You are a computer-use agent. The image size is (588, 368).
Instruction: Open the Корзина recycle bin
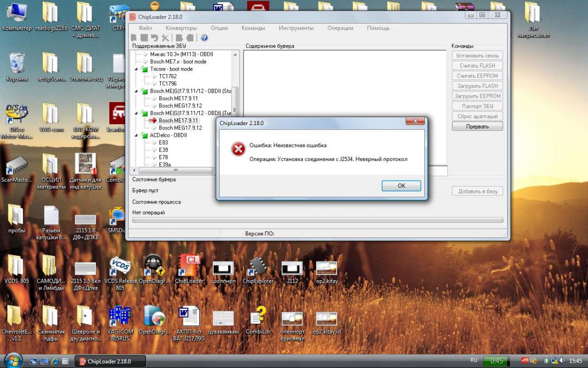(17, 67)
